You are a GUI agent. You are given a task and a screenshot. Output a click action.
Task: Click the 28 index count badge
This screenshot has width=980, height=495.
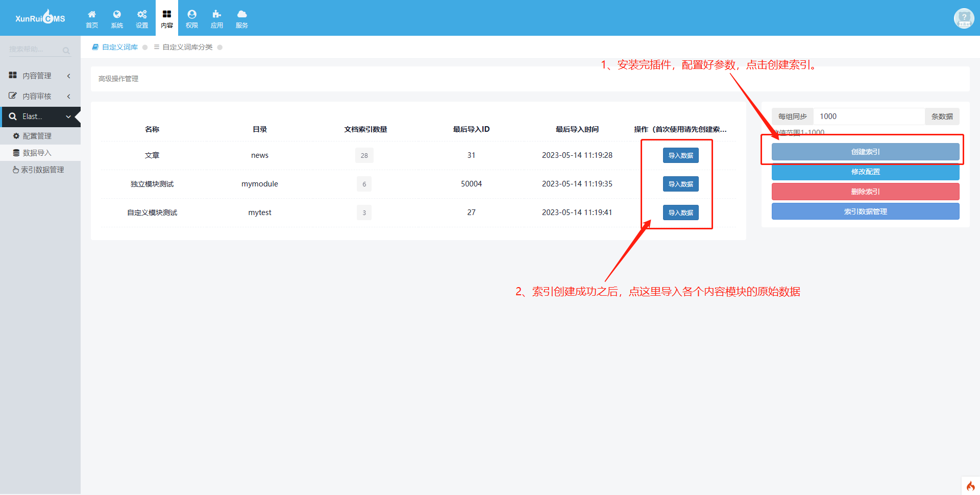pos(364,155)
